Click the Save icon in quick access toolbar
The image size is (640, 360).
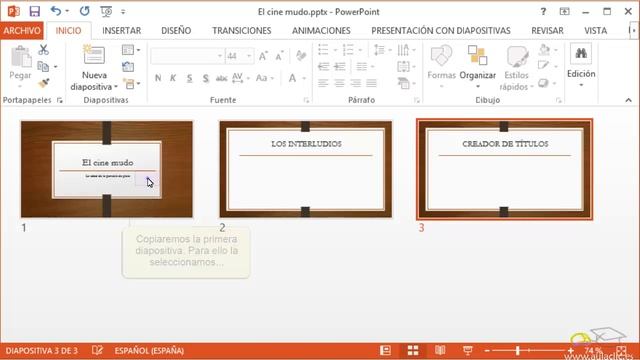coord(35,11)
